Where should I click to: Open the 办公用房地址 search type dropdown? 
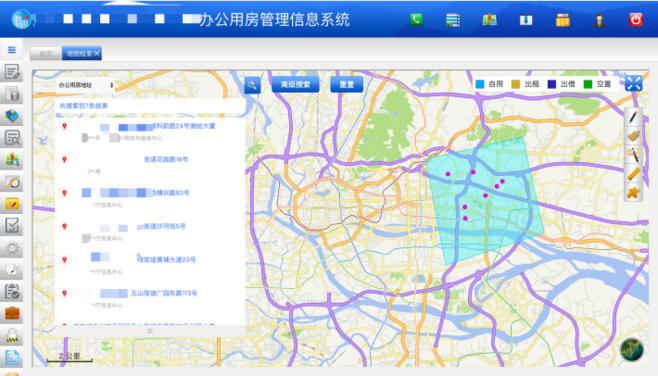[86, 85]
